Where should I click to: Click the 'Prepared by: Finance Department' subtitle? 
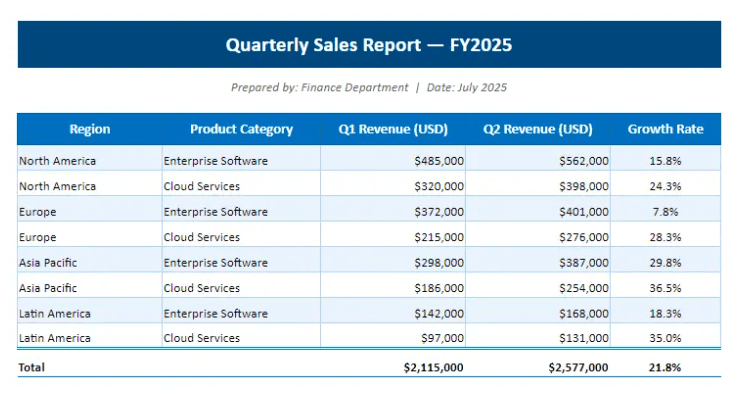point(320,88)
